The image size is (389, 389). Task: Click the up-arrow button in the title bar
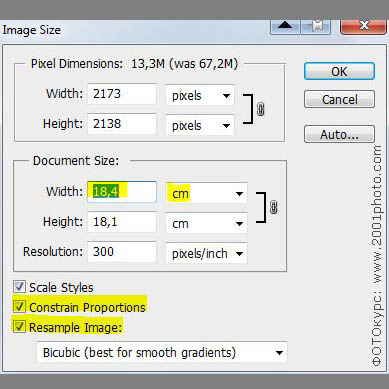[285, 26]
